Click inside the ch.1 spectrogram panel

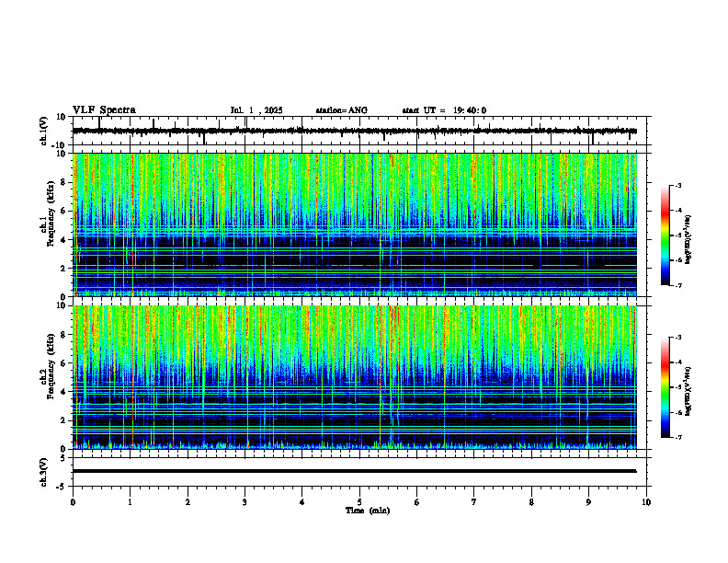(x=354, y=224)
